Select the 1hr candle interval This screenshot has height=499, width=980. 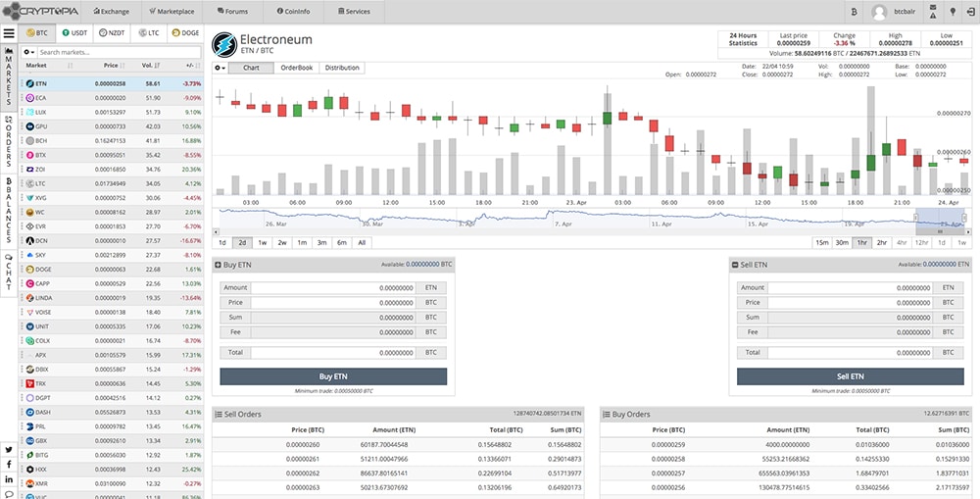tap(861, 242)
